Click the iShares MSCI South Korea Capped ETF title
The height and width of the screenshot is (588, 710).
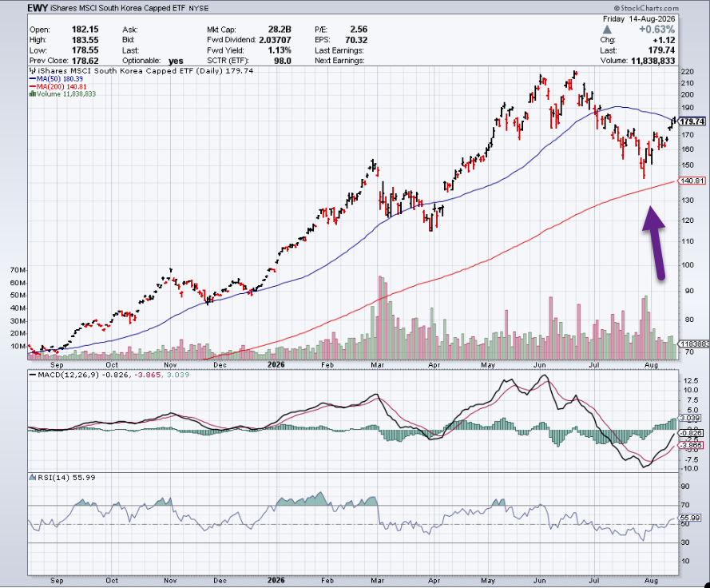tap(117, 8)
